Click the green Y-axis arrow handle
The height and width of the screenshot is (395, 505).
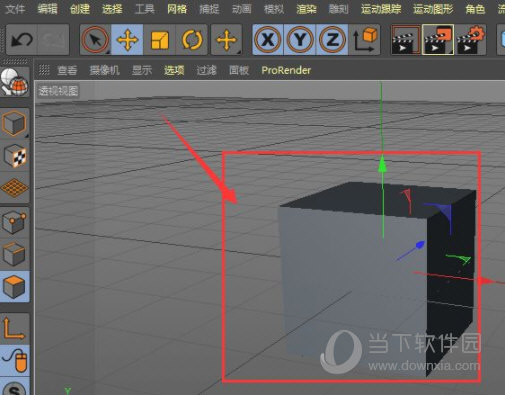tap(382, 164)
